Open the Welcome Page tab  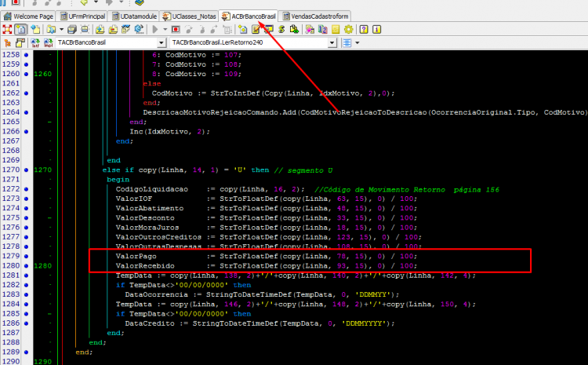28,16
